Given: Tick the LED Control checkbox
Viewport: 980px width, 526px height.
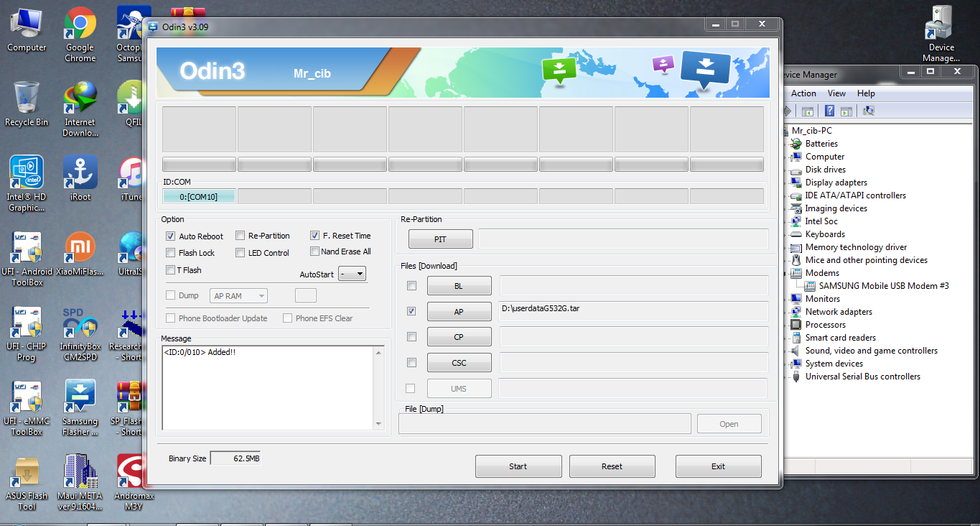Looking at the screenshot, I should pos(241,252).
